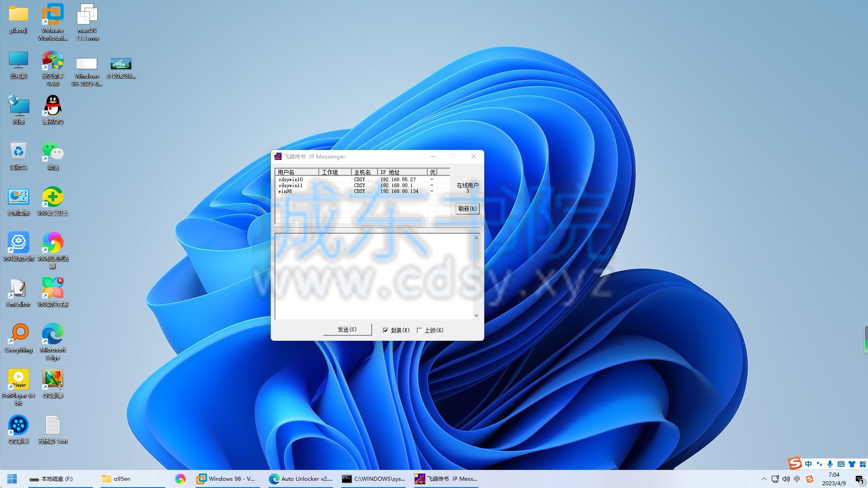Open EmEditor desktop shortcut
The image size is (868, 488).
coord(19,292)
